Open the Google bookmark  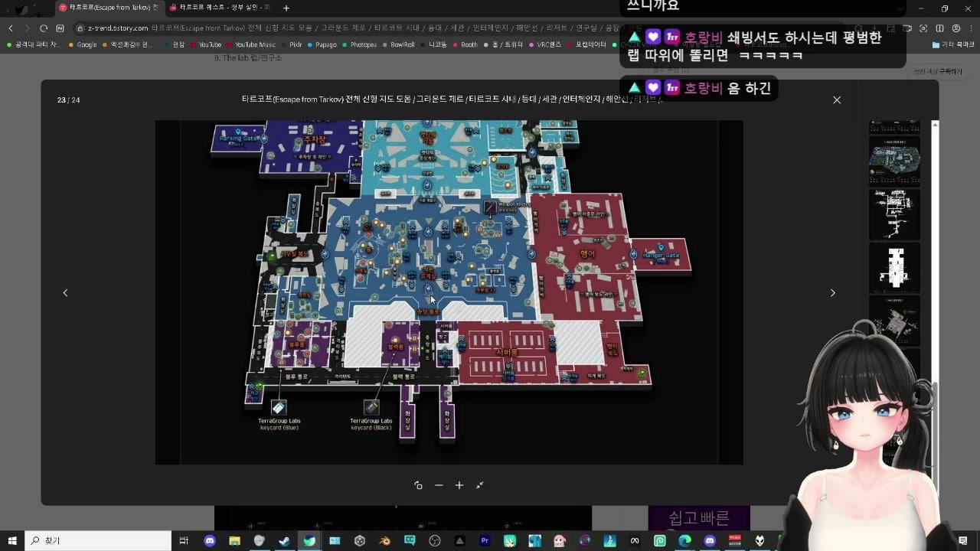tap(83, 45)
